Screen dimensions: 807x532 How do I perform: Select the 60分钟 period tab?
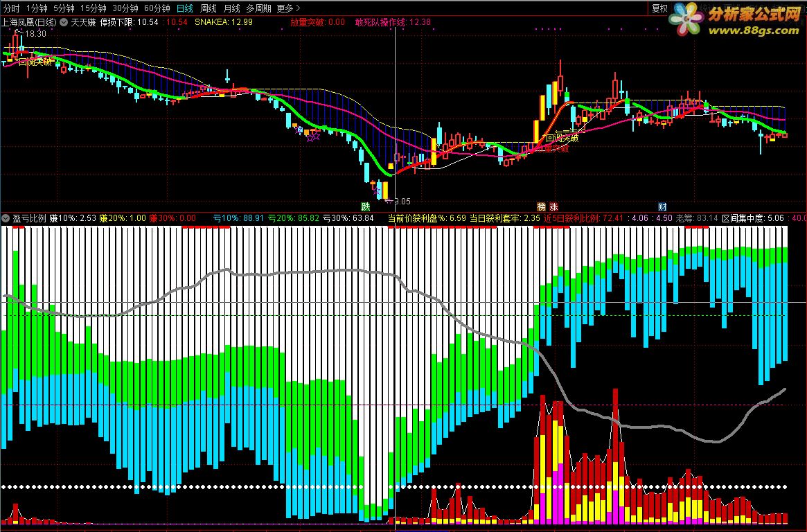(x=157, y=8)
